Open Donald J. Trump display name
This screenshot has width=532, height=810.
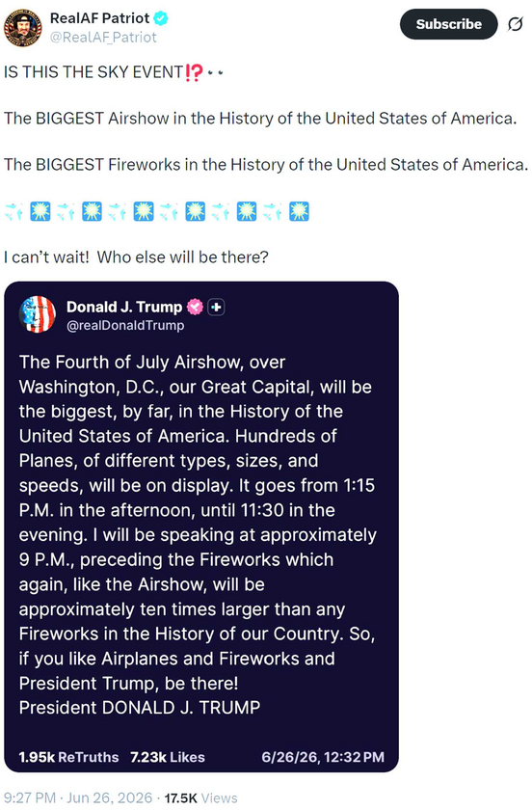[x=124, y=307]
